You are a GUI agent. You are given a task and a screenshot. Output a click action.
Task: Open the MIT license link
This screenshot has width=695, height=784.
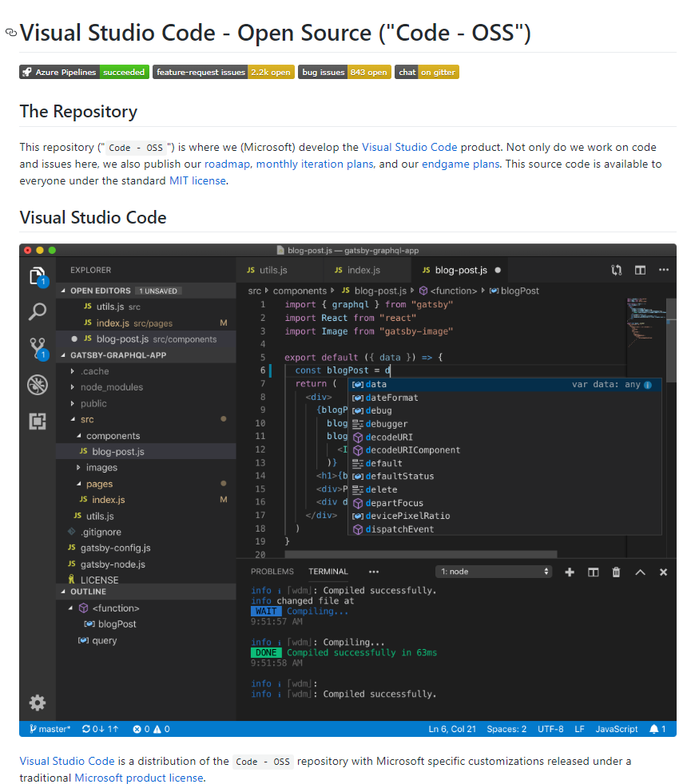[x=197, y=180]
